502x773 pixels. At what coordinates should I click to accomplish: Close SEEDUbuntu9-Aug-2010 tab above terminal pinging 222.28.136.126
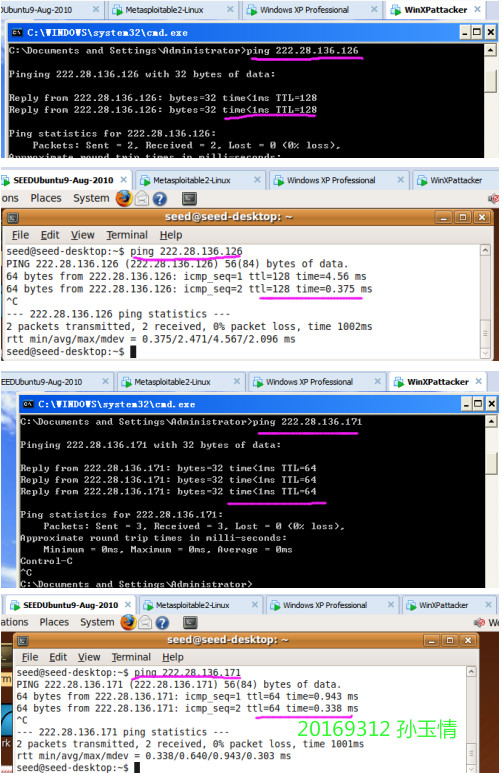tap(124, 180)
